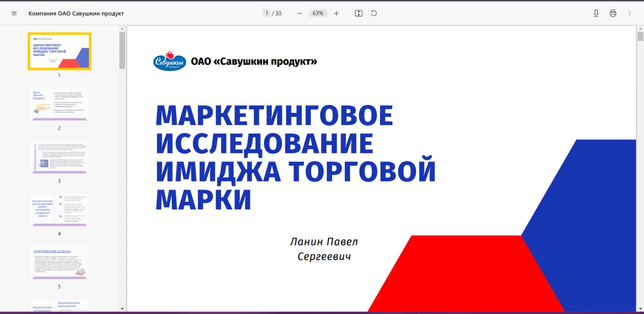This screenshot has width=644, height=314.
Task: Click the fit to page icon
Action: click(359, 13)
